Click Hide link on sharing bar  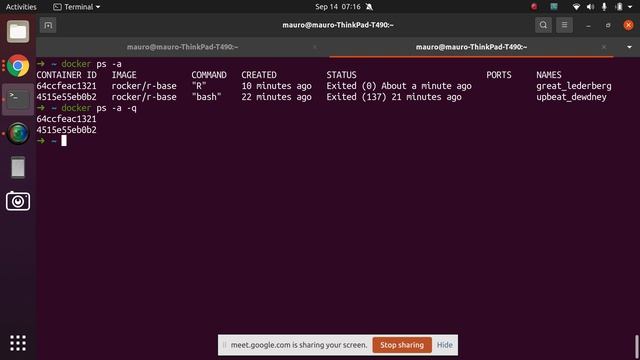444,345
